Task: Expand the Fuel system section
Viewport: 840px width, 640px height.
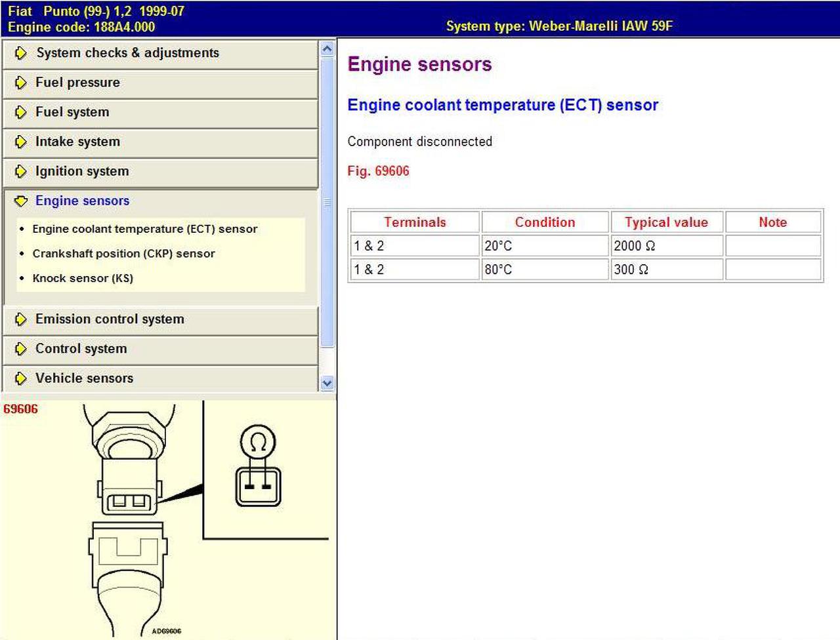Action: pyautogui.click(x=160, y=112)
